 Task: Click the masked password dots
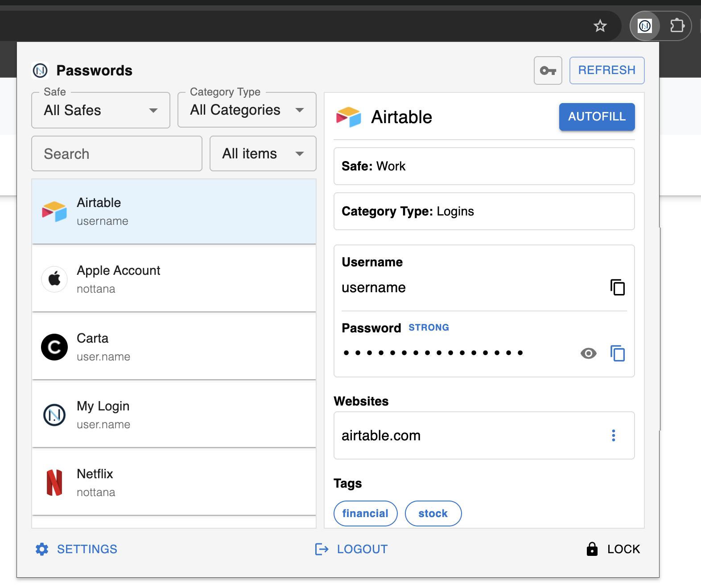[433, 353]
